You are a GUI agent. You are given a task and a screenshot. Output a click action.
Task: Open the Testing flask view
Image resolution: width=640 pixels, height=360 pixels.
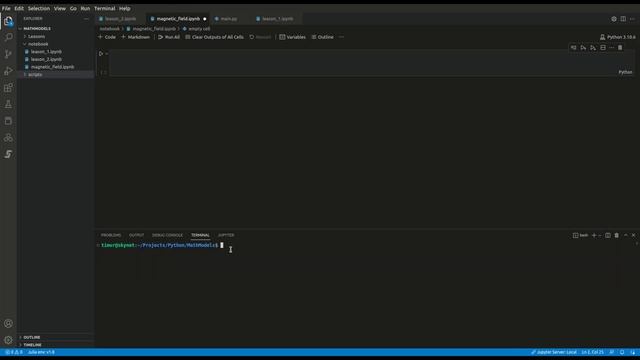point(8,104)
